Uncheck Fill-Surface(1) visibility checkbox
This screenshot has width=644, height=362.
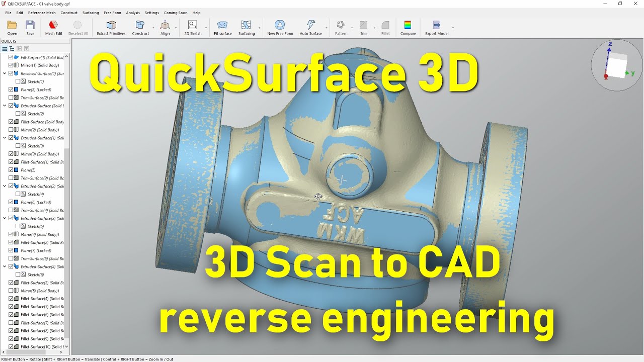pyautogui.click(x=11, y=57)
